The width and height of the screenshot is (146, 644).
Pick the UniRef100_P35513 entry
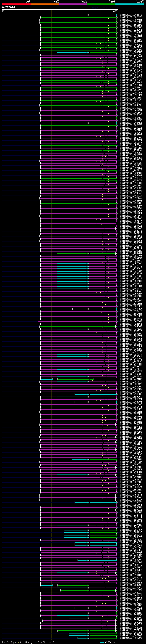click(131, 332)
